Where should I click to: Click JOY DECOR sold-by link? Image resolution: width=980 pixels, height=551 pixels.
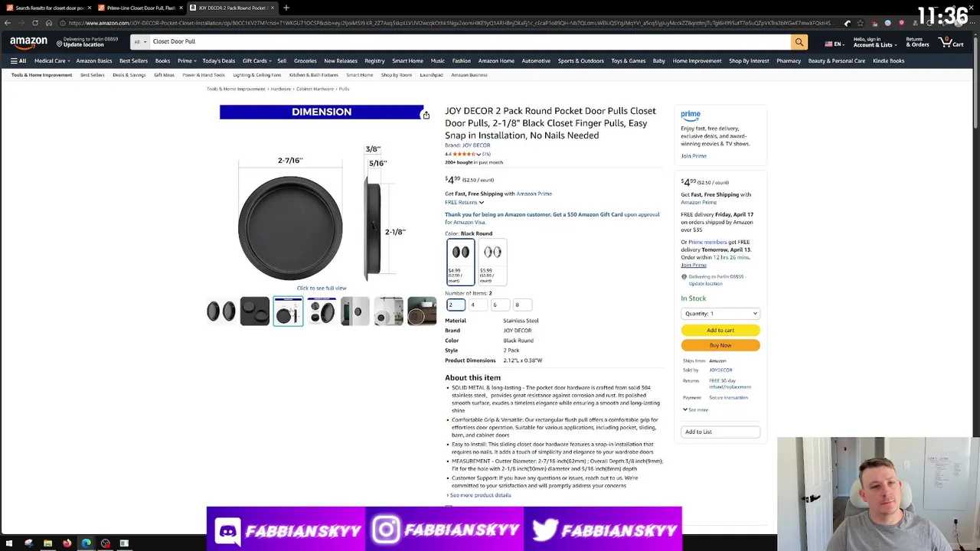(720, 370)
